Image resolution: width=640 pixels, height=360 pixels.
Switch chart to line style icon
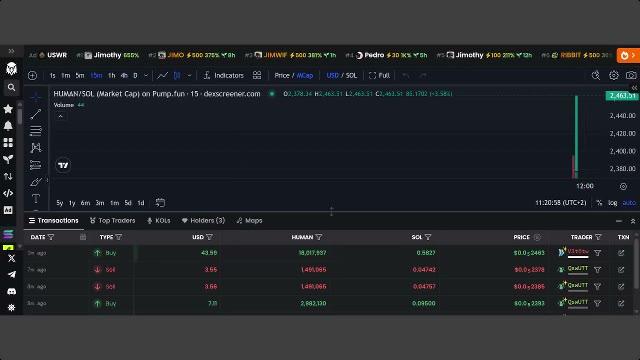(162, 76)
